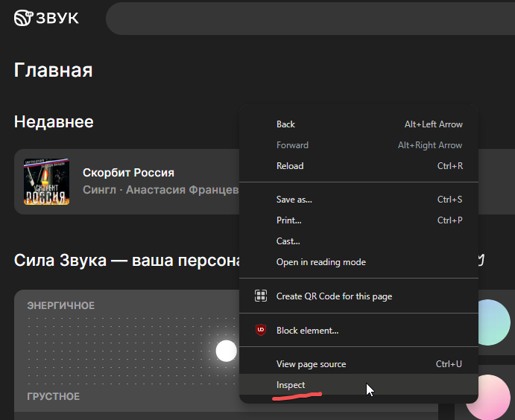This screenshot has height=420, width=515.
Task: Choose Reload from context menu
Action: pyautogui.click(x=358, y=166)
